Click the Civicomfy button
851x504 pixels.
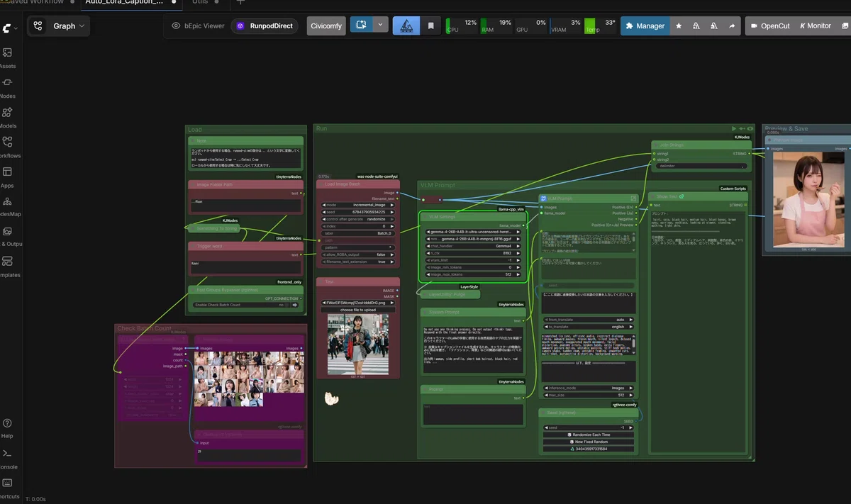coord(326,26)
